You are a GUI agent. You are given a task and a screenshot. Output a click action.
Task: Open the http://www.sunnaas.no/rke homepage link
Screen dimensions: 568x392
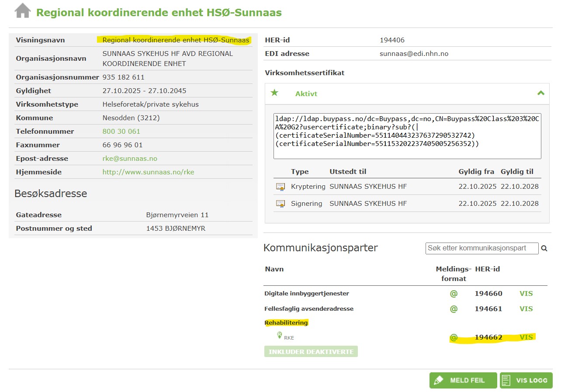pyautogui.click(x=148, y=172)
